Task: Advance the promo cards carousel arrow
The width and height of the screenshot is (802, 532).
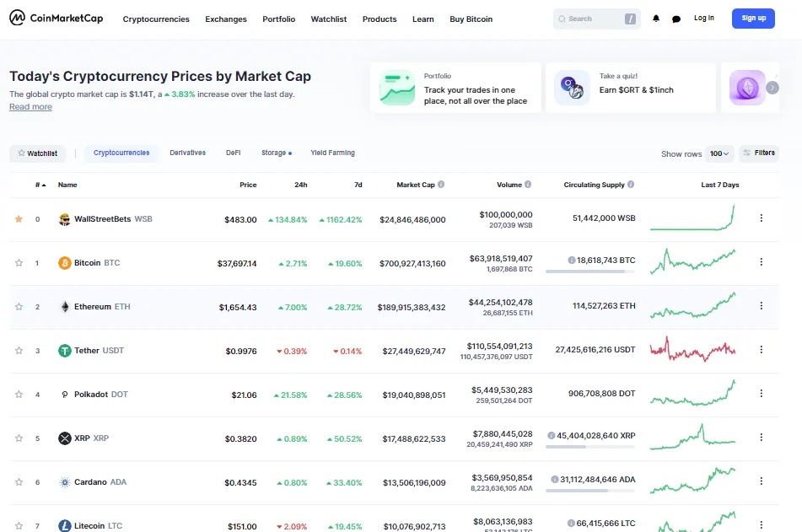Action: tap(772, 88)
